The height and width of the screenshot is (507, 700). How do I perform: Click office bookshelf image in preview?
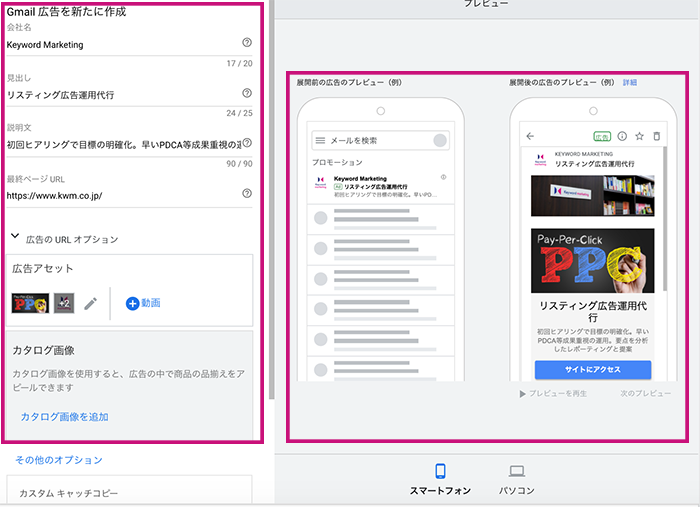click(592, 195)
